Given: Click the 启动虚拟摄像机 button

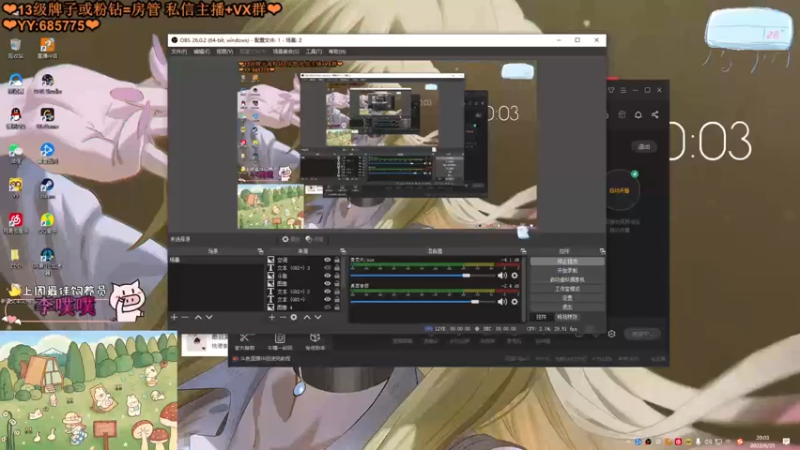Looking at the screenshot, I should [x=567, y=280].
